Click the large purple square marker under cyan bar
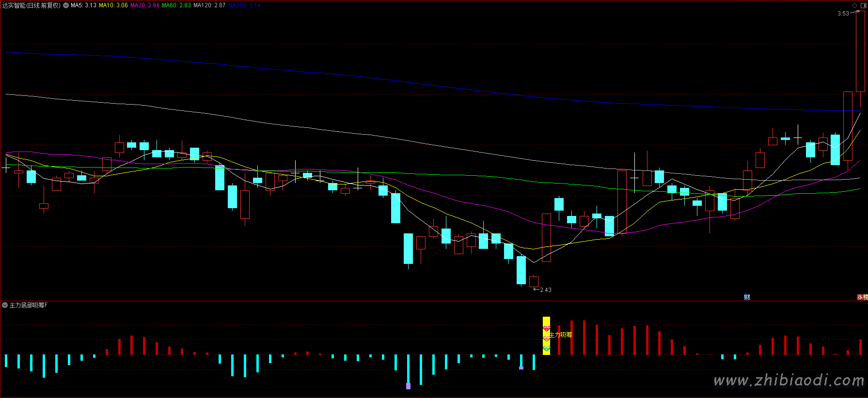 point(408,386)
